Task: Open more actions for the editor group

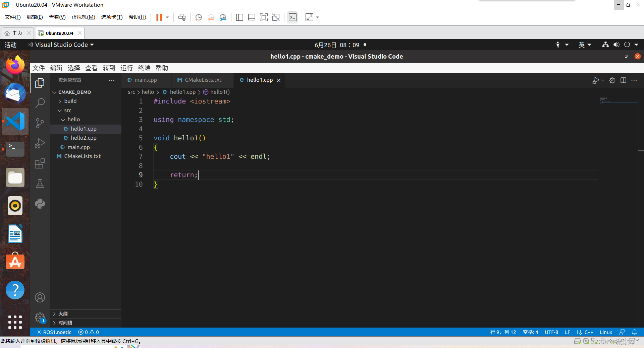Action: [x=634, y=80]
